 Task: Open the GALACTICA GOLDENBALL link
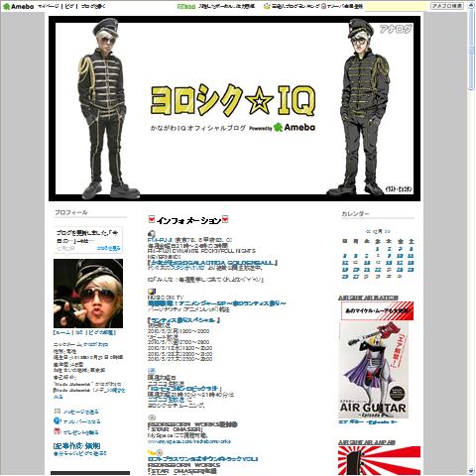(x=212, y=263)
